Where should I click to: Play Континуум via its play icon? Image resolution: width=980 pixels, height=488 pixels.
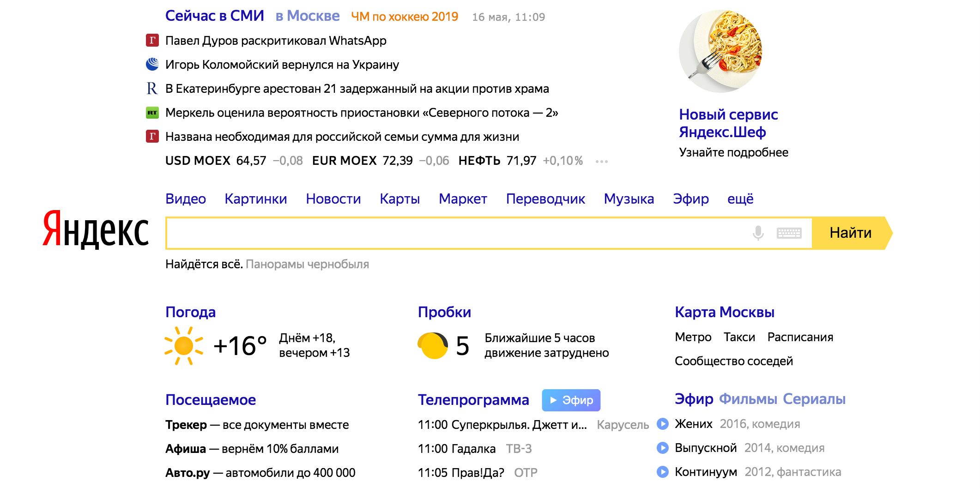663,472
